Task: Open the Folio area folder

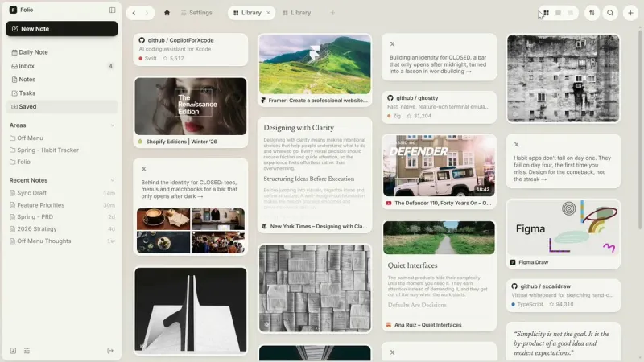Action: pyautogui.click(x=62, y=162)
